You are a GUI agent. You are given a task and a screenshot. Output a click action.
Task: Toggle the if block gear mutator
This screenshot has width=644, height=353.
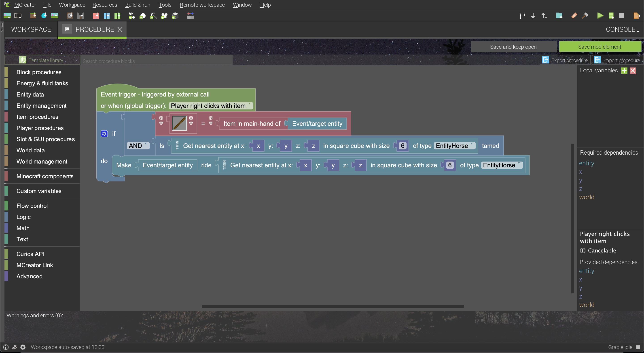click(x=104, y=134)
